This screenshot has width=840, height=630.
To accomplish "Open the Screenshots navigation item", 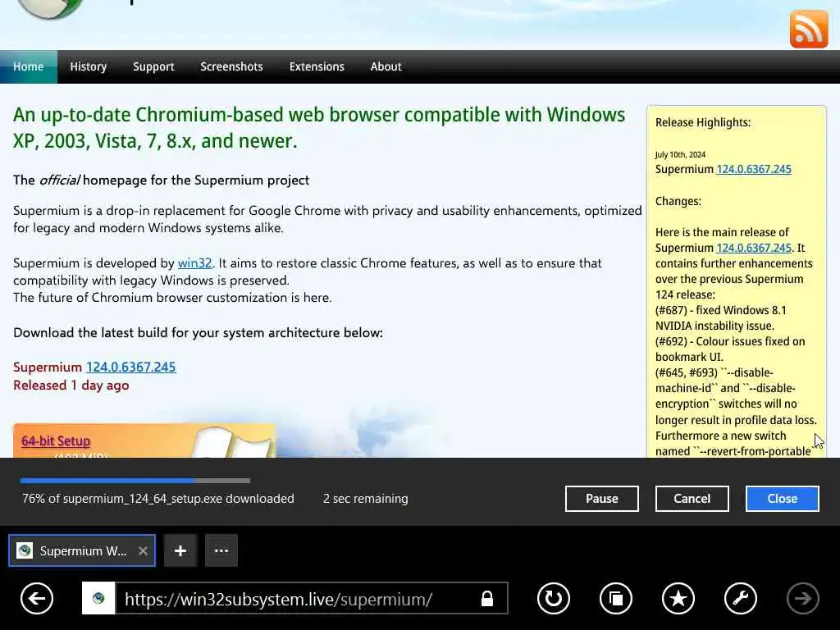I will pos(231,67).
